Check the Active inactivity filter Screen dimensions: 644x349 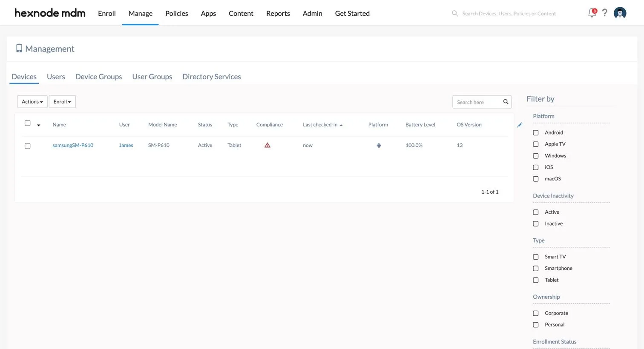click(536, 212)
